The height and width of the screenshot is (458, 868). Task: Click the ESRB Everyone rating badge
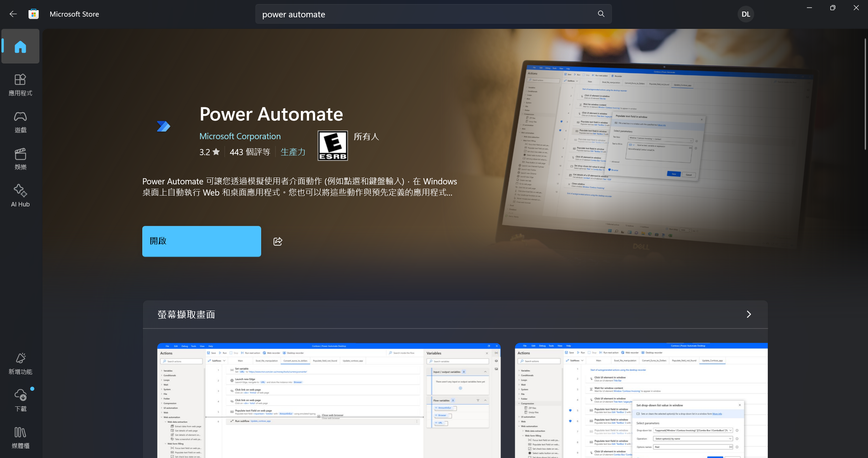(x=333, y=146)
